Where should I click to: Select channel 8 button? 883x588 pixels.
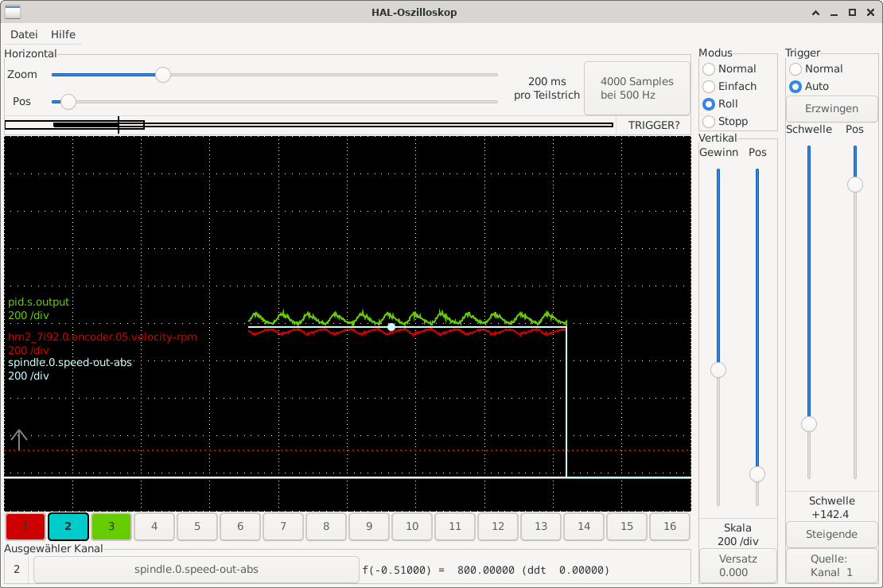326,526
